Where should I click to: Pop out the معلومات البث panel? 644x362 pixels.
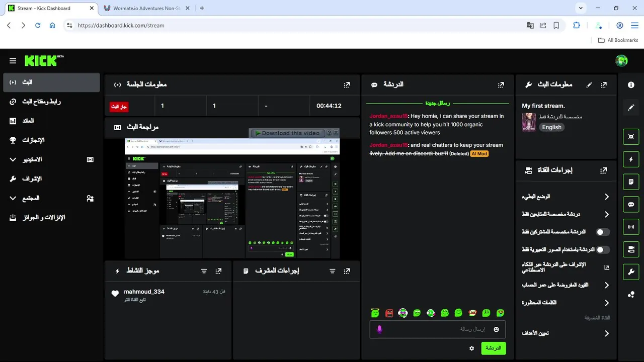coord(604,85)
